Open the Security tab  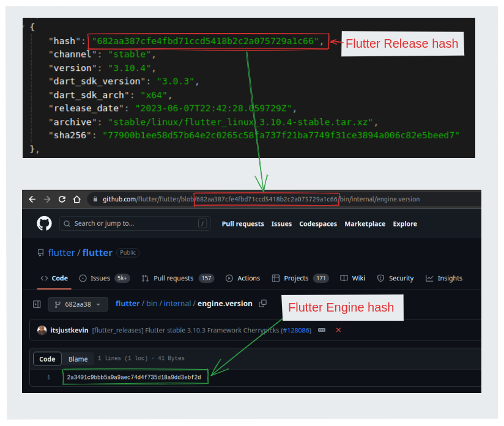coord(395,278)
